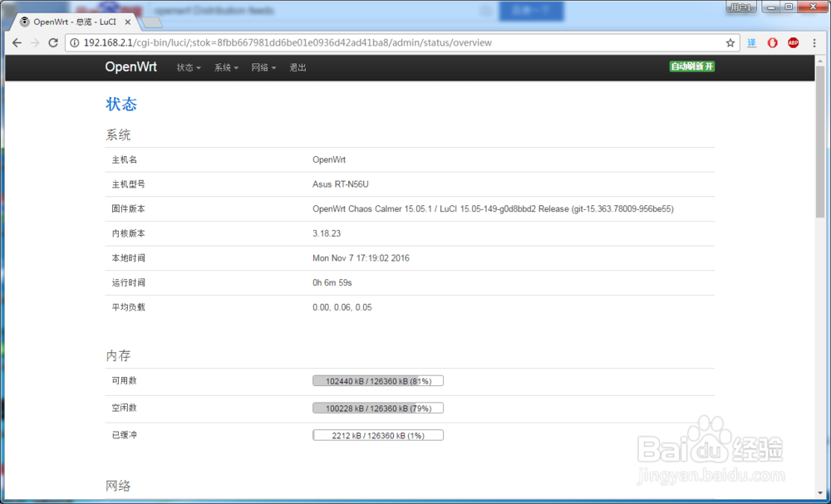Click the site info icon in address bar
This screenshot has height=504, width=831.
click(75, 43)
